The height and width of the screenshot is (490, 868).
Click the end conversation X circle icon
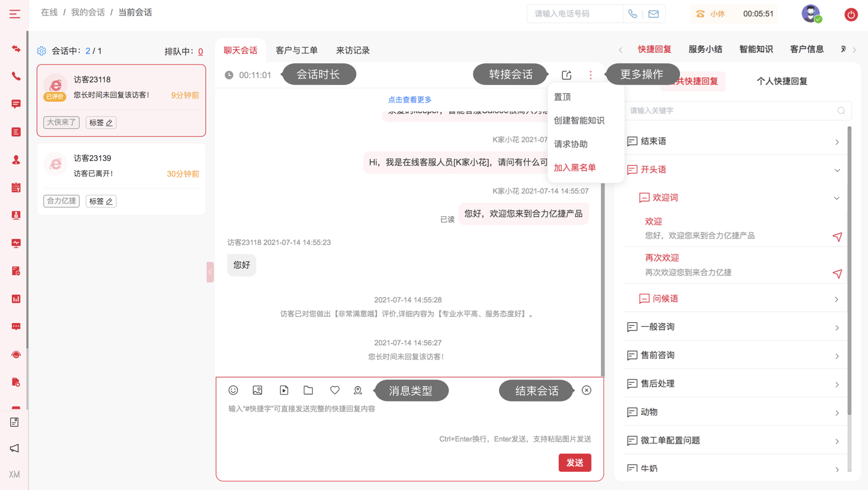tap(586, 390)
